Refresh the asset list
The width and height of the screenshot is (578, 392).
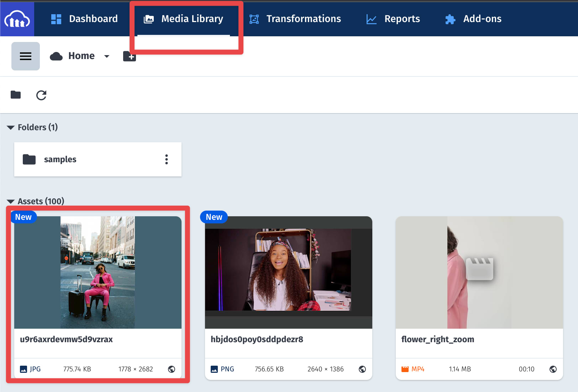[41, 95]
